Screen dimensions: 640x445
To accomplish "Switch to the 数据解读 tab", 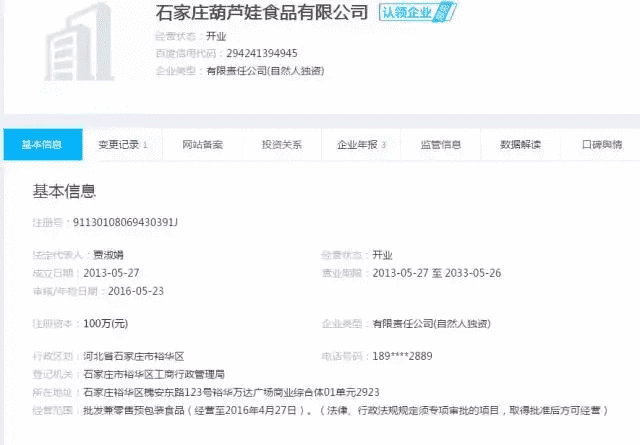I will [x=520, y=145].
